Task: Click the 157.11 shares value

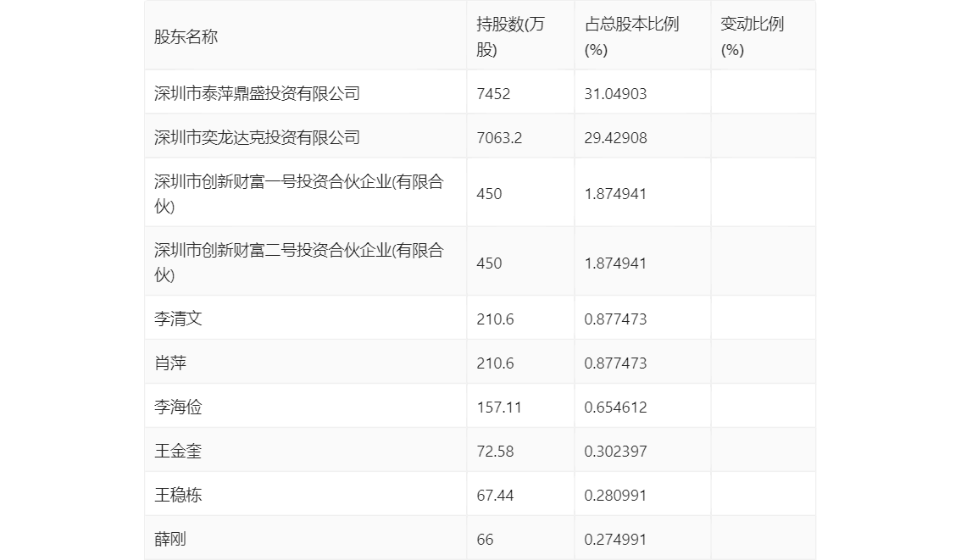Action: (x=499, y=408)
